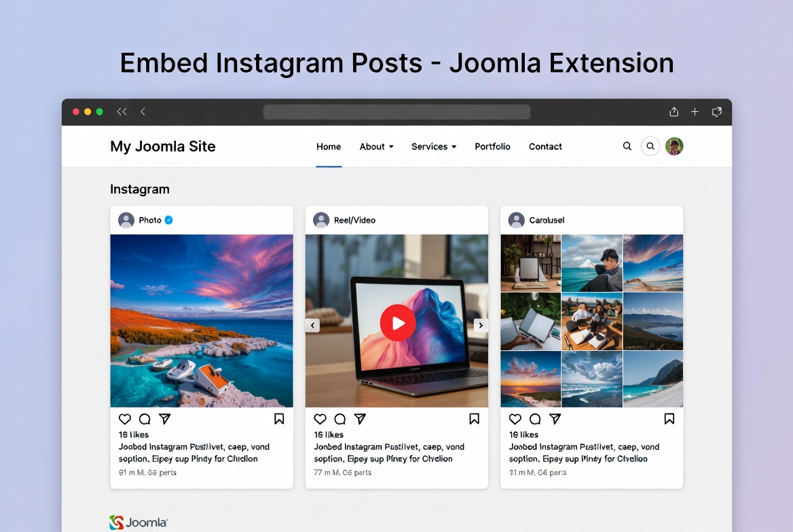The width and height of the screenshot is (793, 532).
Task: Open the bottom-left sunset image in Carousel
Action: (530, 379)
